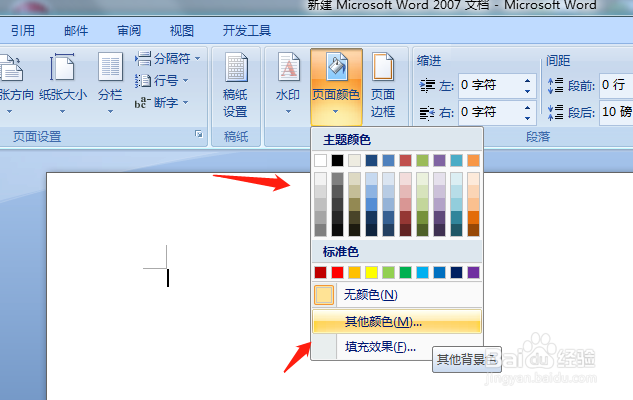The height and width of the screenshot is (400, 633).
Task: Pick dark navy standard color swatch
Action: [x=457, y=272]
